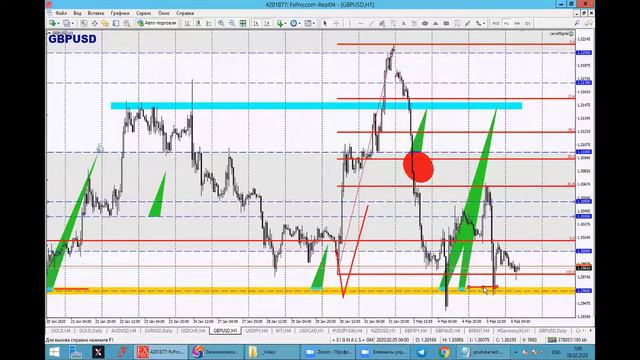Click the search magnifier icon
Screen dimensions: 640x360
coord(577,23)
